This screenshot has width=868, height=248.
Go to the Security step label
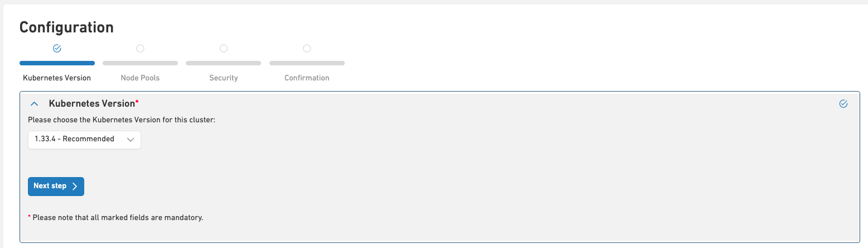224,78
